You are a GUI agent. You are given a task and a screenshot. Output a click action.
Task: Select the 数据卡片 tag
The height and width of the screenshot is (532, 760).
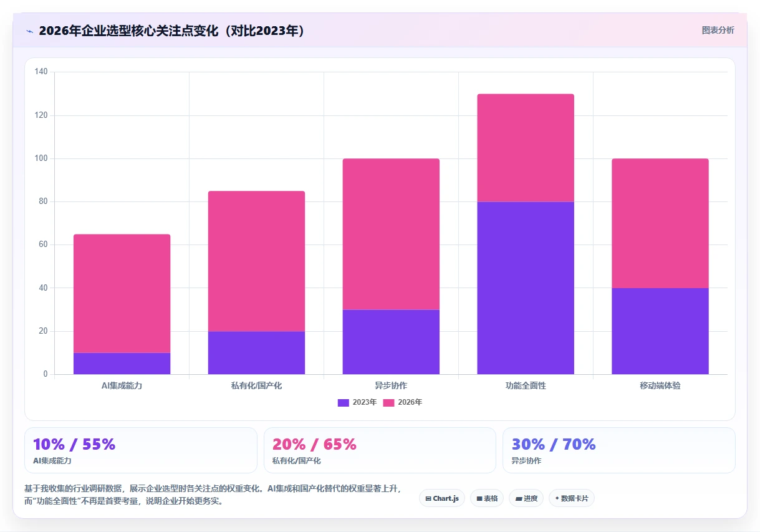point(572,498)
